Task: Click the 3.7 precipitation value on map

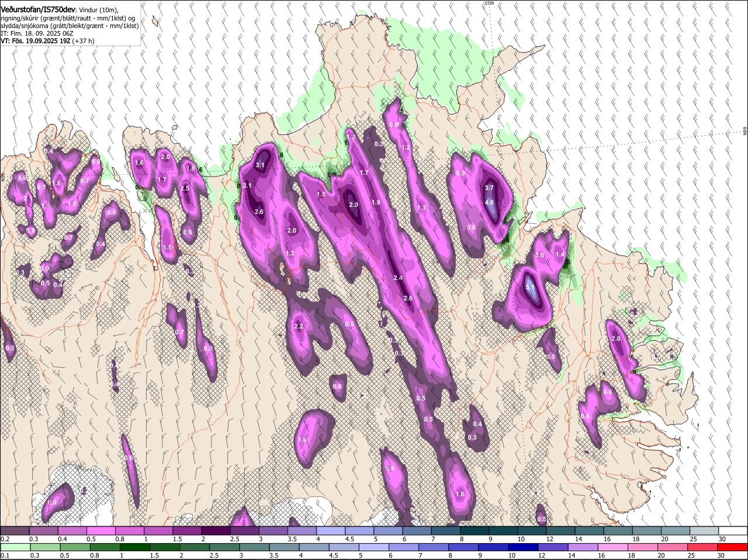Action: [490, 188]
